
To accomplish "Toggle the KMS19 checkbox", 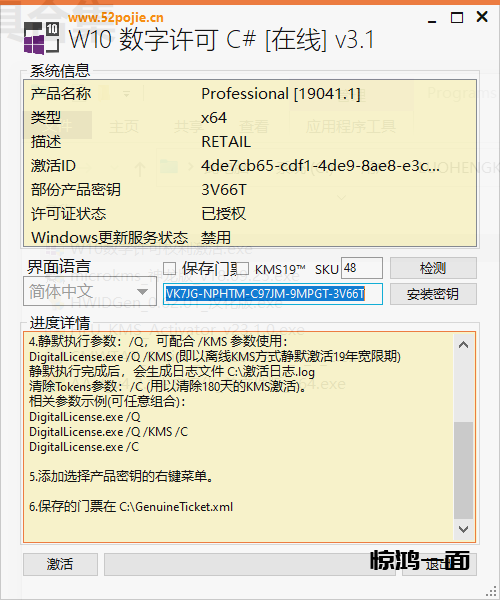I will pyautogui.click(x=243, y=269).
